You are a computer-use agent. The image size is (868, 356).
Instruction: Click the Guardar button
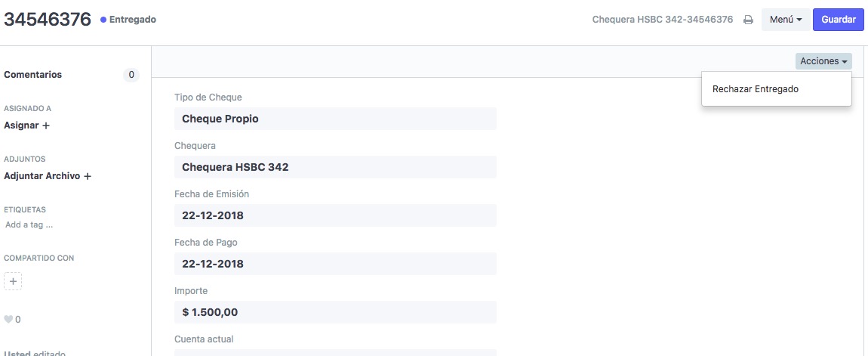[838, 20]
